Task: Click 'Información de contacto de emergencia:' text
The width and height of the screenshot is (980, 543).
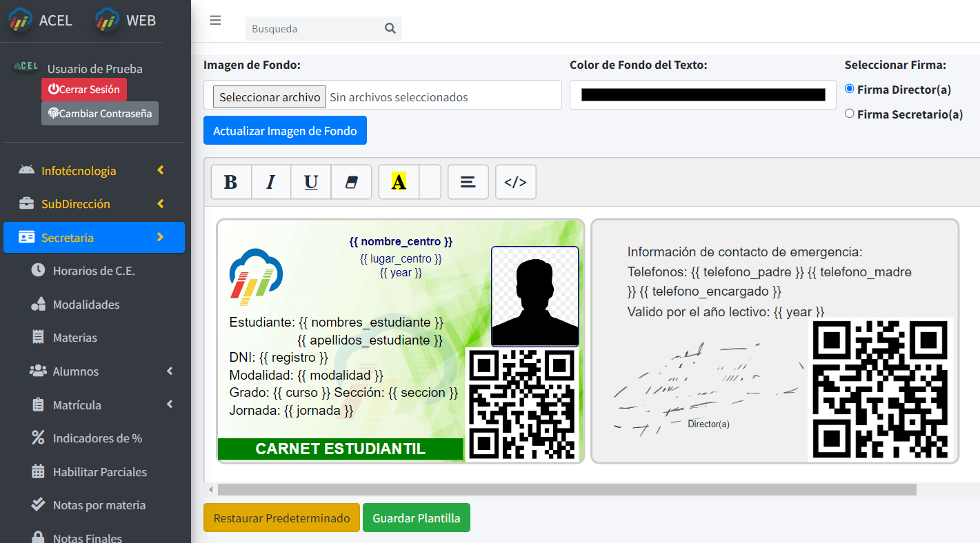Action: tap(745, 252)
